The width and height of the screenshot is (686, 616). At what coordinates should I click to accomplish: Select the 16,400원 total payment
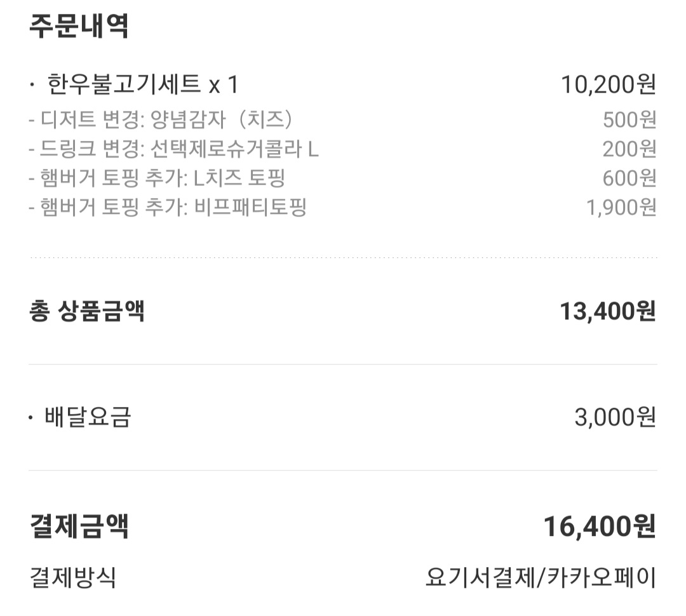pyautogui.click(x=600, y=526)
